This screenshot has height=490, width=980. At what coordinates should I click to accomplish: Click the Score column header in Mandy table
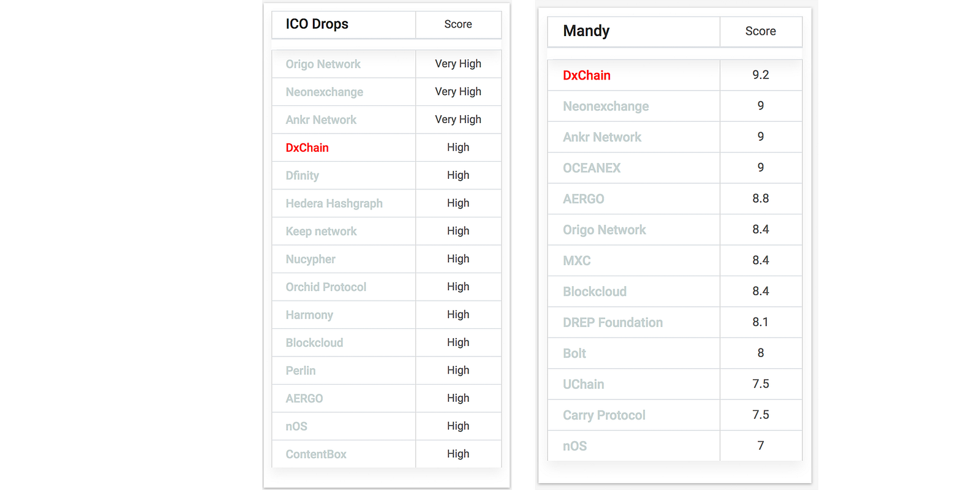[x=761, y=31]
